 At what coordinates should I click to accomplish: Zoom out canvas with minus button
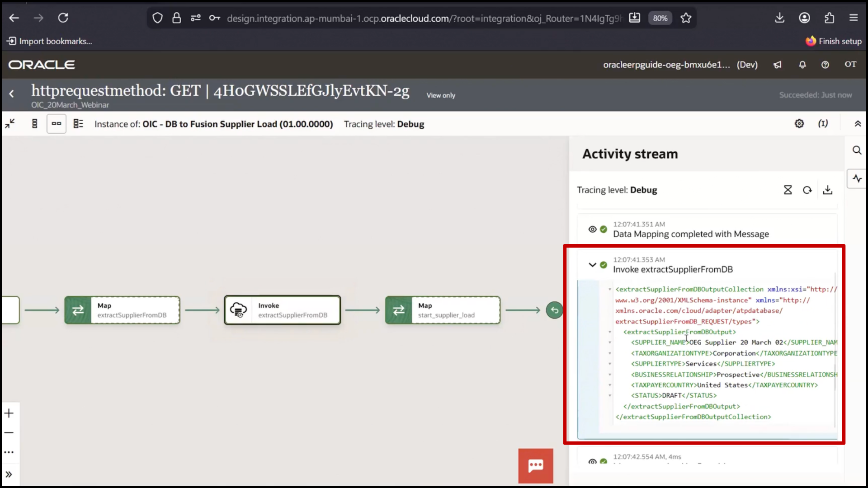point(9,432)
